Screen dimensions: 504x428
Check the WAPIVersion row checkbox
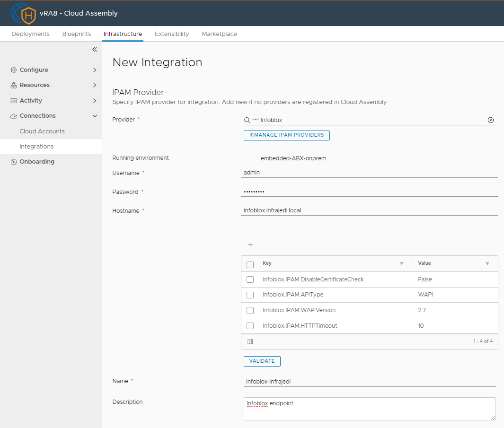pos(250,310)
